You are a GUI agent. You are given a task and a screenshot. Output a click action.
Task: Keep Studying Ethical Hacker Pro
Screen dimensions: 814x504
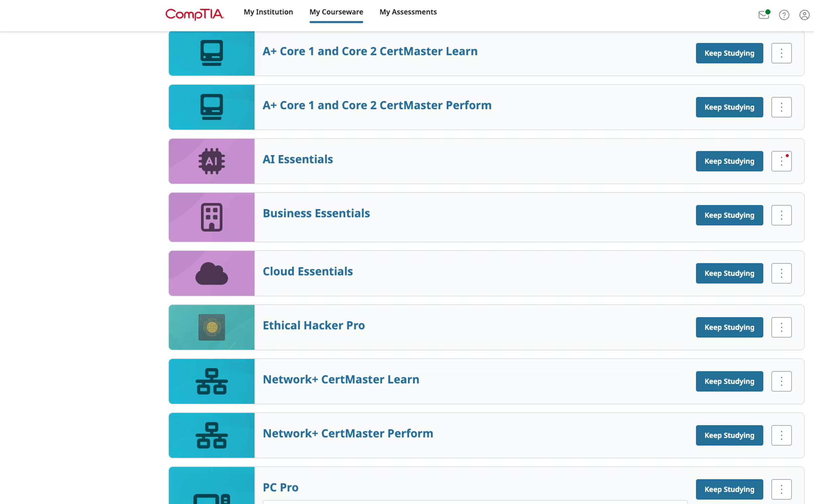coord(729,327)
